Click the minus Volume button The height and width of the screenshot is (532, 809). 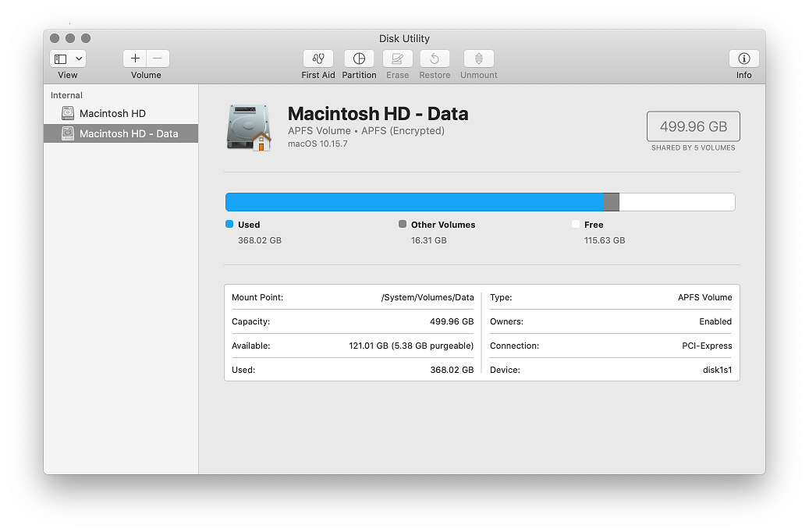tap(157, 58)
